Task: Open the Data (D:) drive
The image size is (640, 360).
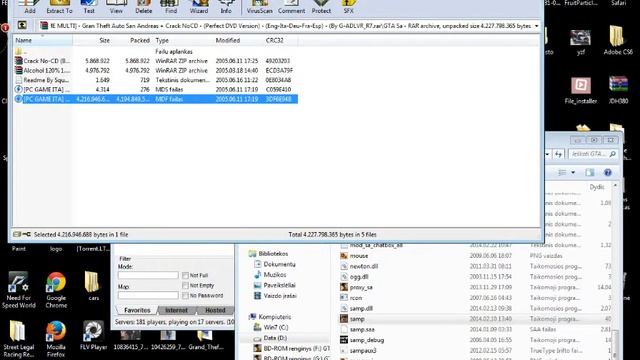Action: [x=270, y=338]
